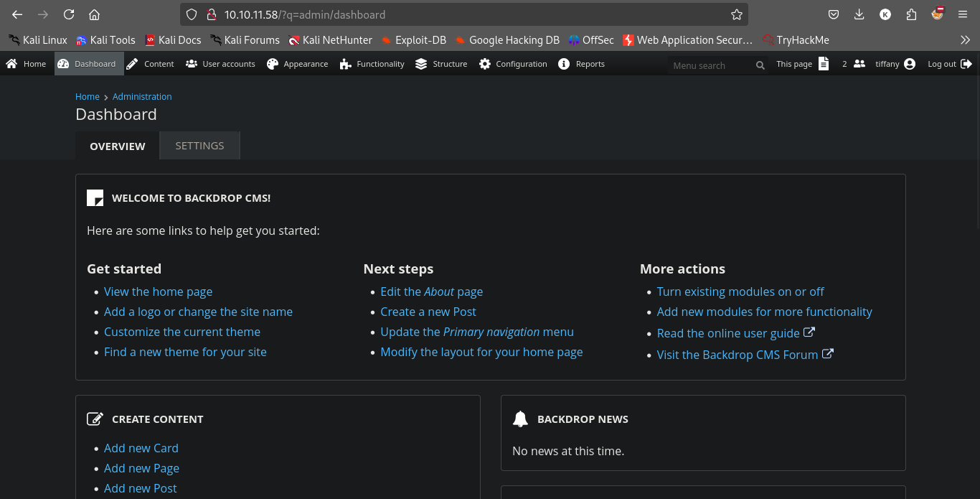Click the Firefox reload page icon
The image size is (980, 499).
(69, 14)
